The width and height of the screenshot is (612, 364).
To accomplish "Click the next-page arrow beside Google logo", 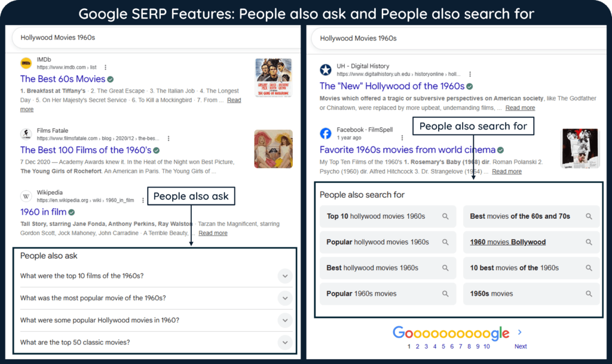I will click(519, 332).
